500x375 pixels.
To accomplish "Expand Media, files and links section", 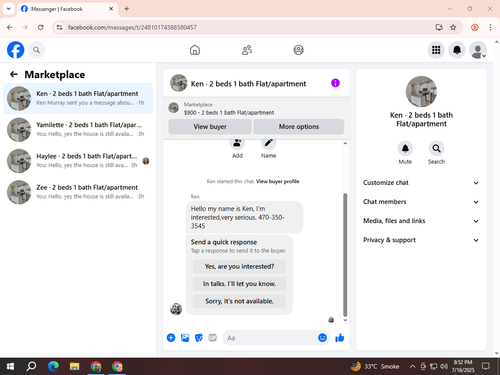I will point(421,221).
